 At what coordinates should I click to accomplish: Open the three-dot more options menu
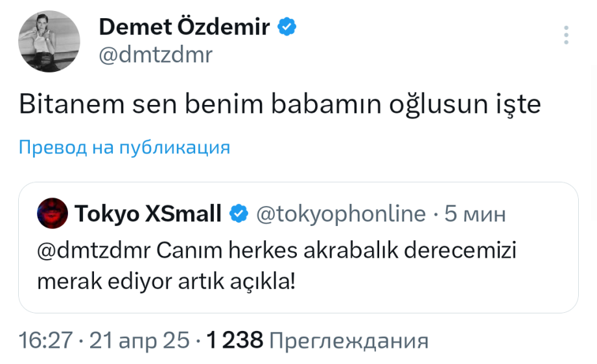pos(567,35)
